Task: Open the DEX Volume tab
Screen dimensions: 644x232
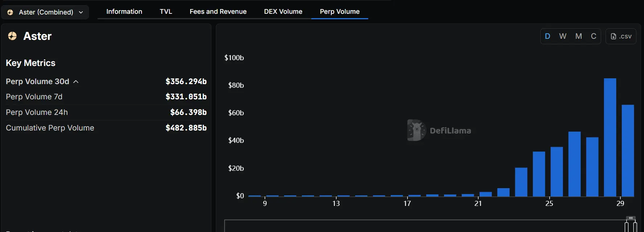Action: tap(283, 12)
